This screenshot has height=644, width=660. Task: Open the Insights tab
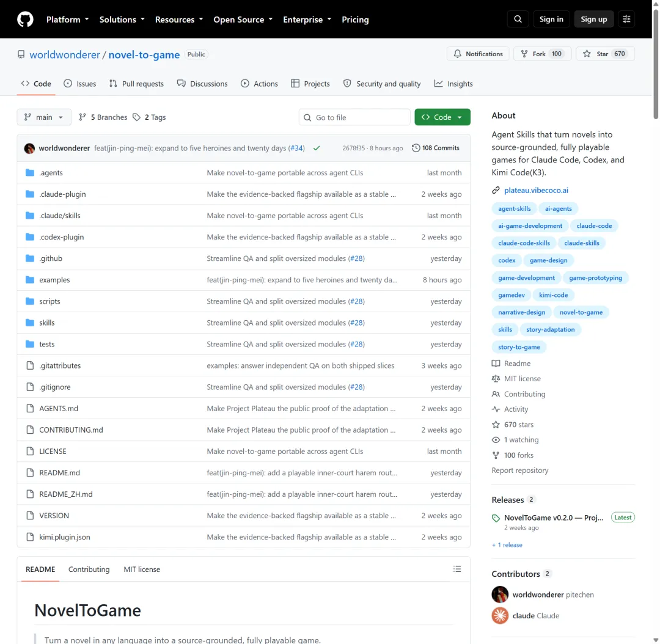pyautogui.click(x=453, y=84)
